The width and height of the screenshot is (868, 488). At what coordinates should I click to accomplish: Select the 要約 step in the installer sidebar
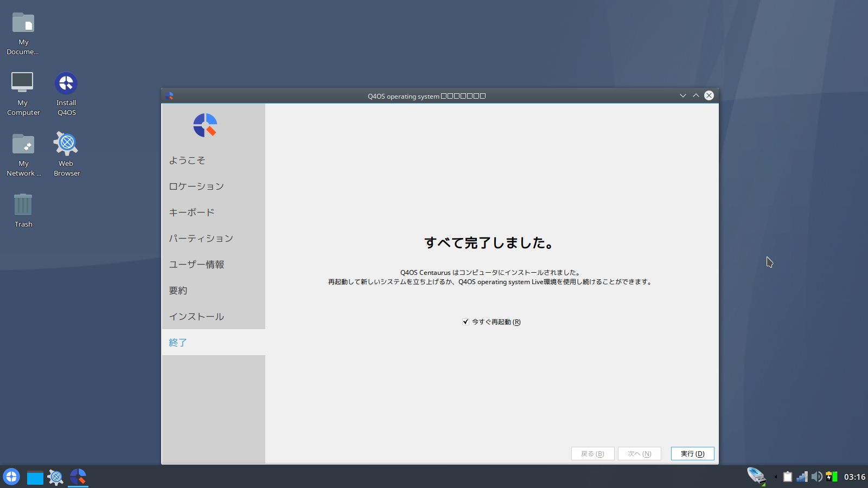pos(179,290)
